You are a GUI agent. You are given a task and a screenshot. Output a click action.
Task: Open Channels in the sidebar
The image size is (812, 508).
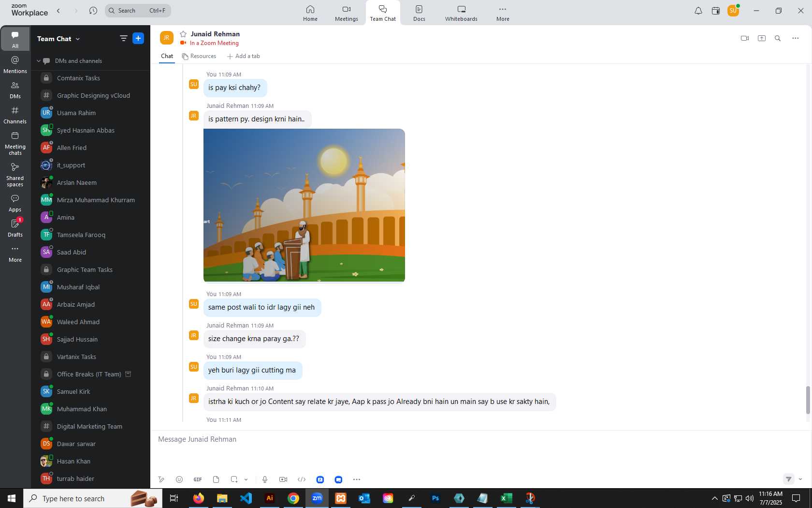click(x=15, y=115)
